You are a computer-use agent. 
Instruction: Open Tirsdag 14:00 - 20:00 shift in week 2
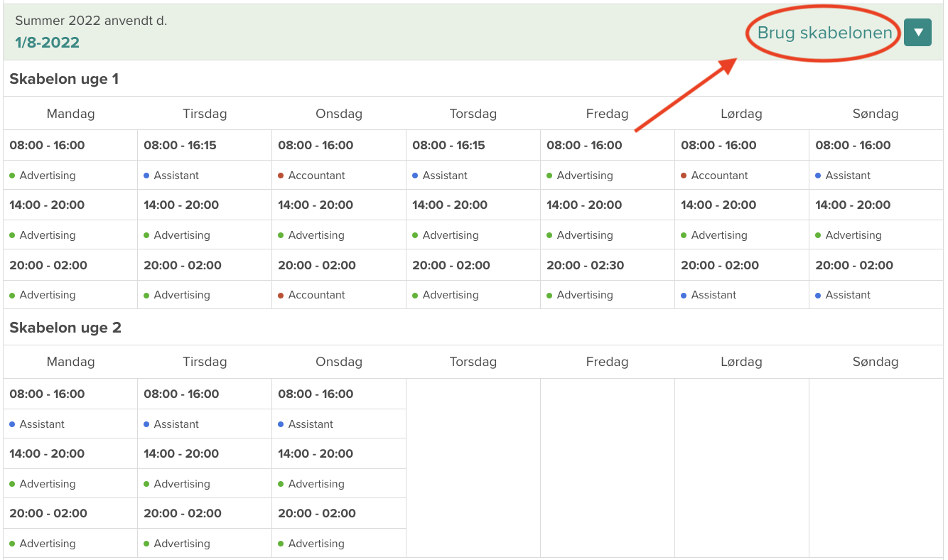181,453
